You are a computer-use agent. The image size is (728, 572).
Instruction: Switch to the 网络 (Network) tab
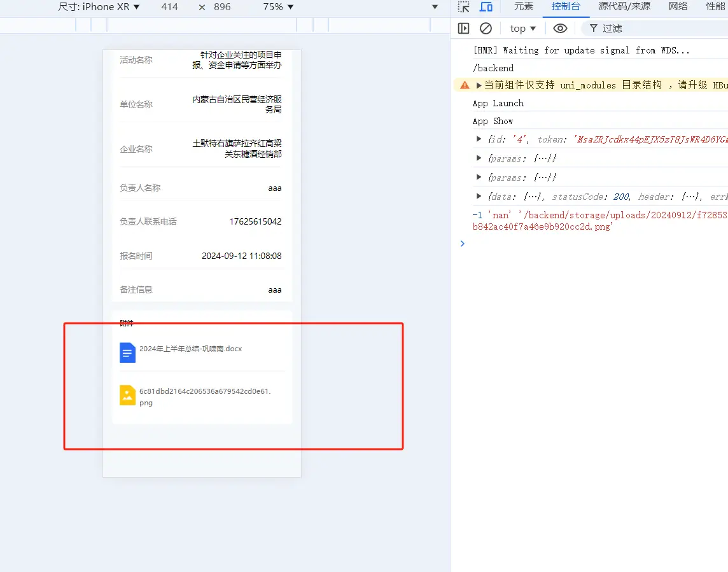(678, 7)
